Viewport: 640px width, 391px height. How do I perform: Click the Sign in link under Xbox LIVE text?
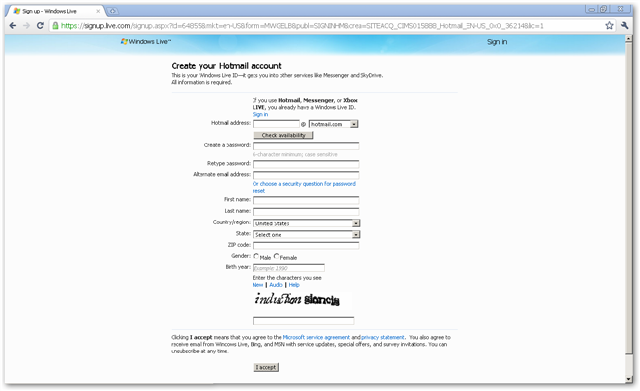(x=260, y=114)
